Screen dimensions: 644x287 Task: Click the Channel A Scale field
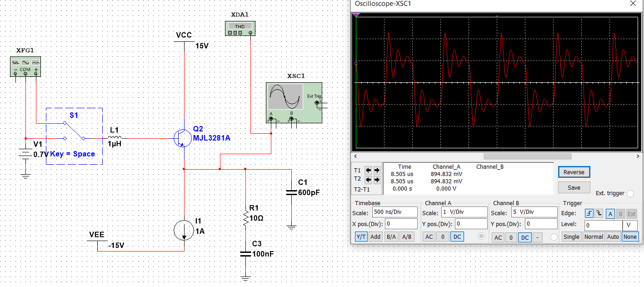click(464, 212)
